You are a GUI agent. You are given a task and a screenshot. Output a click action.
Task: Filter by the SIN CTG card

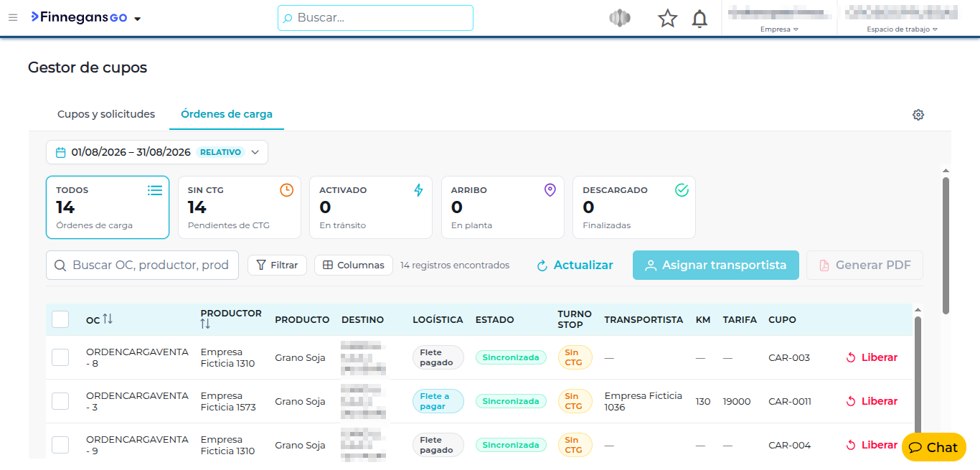pyautogui.click(x=240, y=207)
